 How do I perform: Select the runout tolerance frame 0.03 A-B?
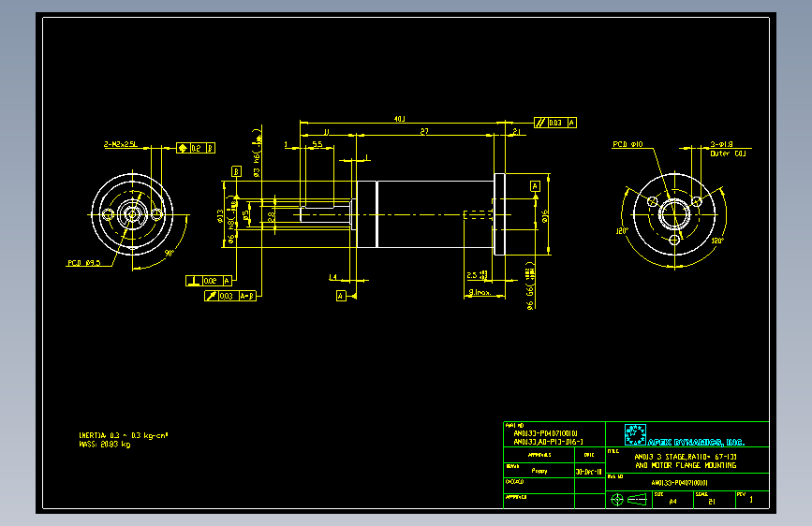click(230, 296)
